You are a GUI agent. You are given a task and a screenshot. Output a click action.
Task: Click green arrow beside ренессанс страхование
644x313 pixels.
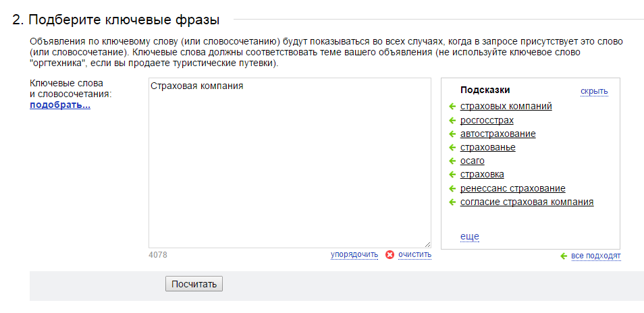click(452, 189)
